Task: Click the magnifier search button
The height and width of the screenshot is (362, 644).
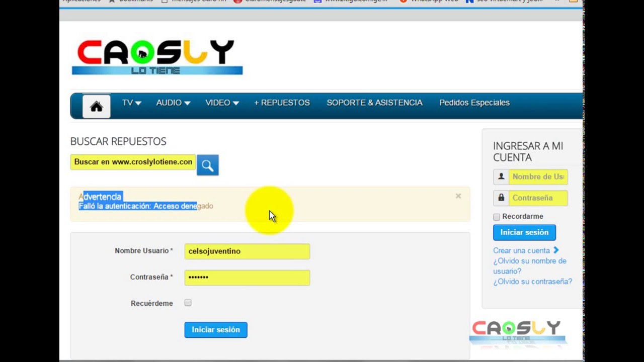Action: tap(208, 165)
